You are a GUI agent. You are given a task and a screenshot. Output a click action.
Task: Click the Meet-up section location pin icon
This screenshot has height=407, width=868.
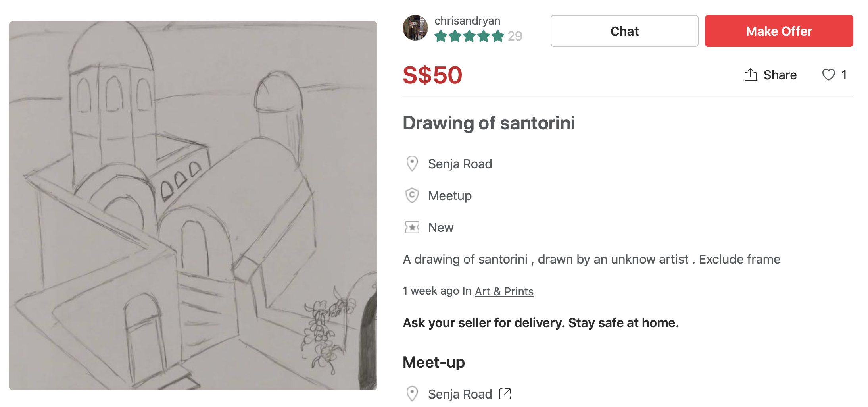pyautogui.click(x=412, y=394)
